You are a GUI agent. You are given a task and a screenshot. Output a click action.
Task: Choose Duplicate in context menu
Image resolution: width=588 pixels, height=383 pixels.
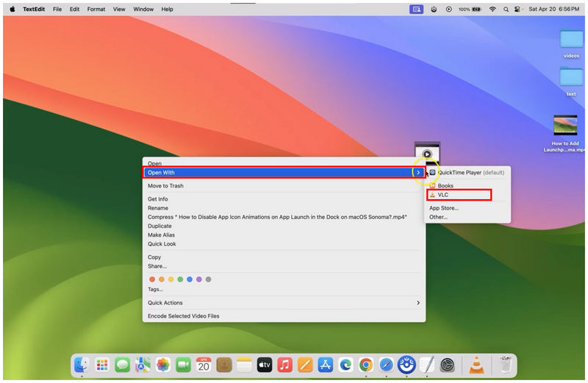pyautogui.click(x=284, y=226)
